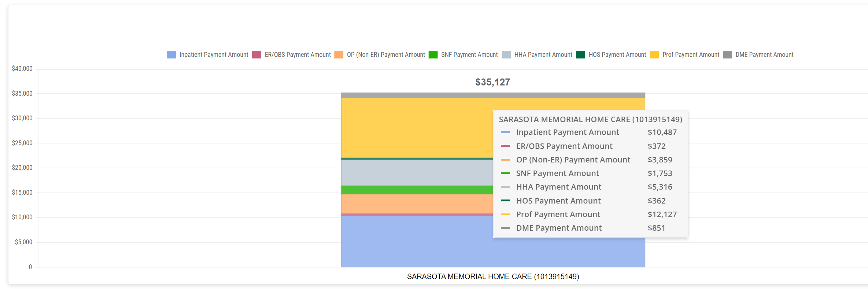The image size is (868, 289).
Task: Click the green SNF Payment Amount legend swatch
Action: [x=433, y=55]
